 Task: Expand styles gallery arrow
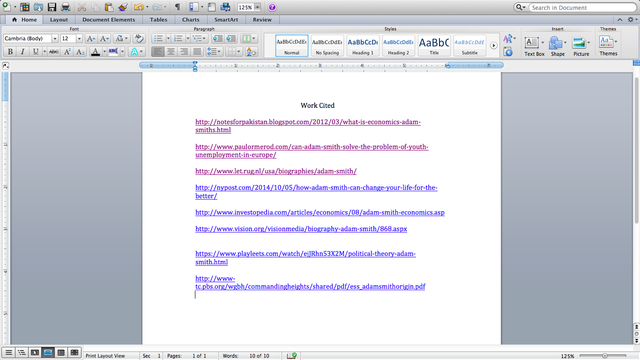click(x=493, y=45)
